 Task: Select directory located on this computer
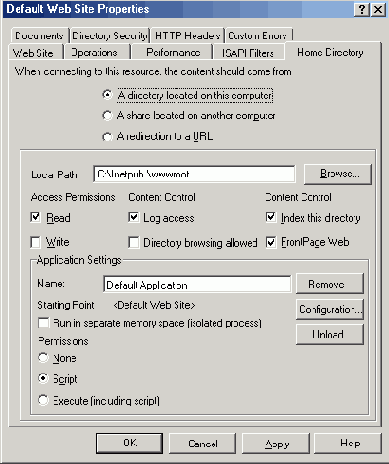(107, 95)
